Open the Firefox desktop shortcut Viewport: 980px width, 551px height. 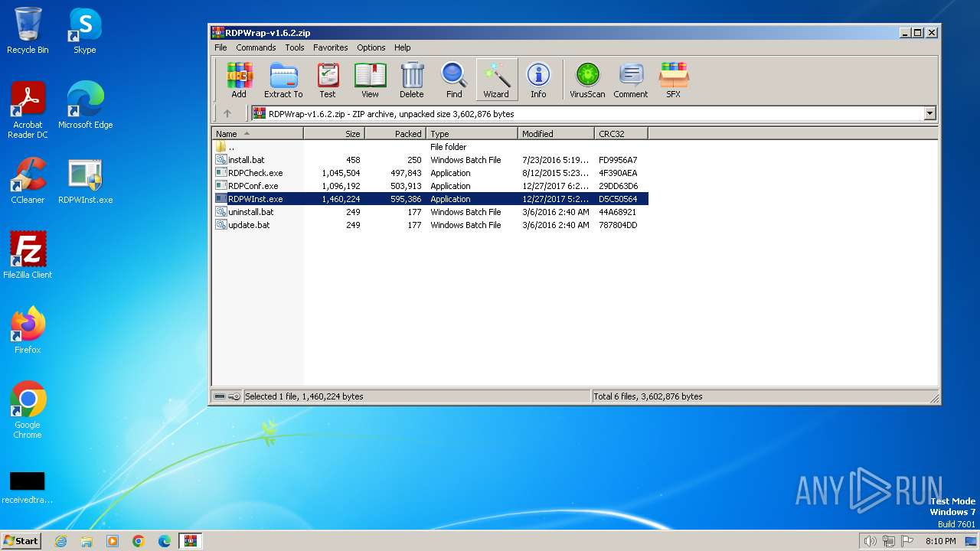[x=28, y=330]
